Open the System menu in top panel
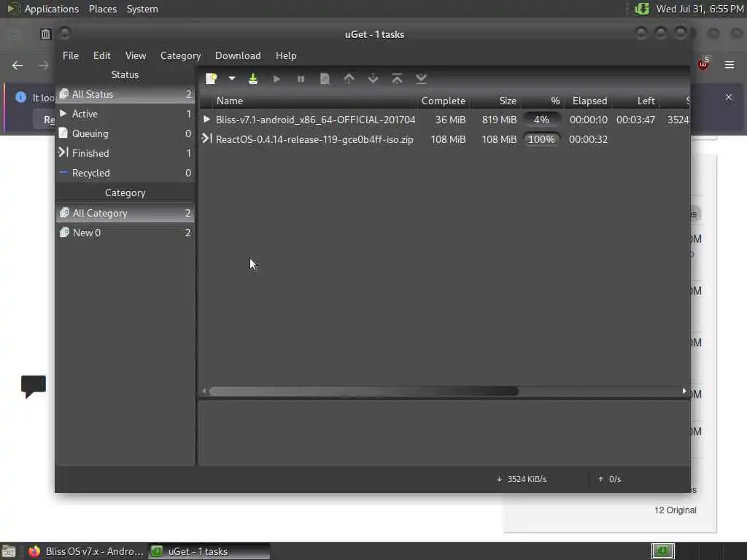This screenshot has height=560, width=747. [x=142, y=9]
